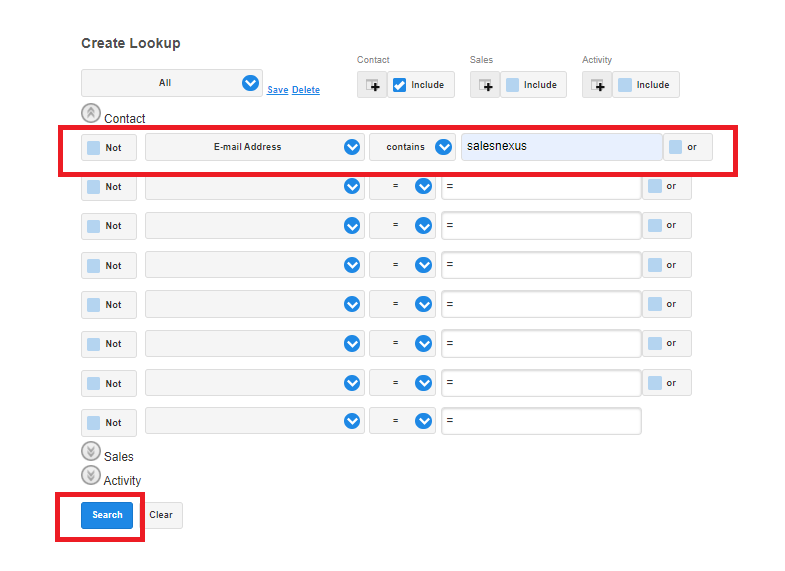Image resolution: width=785 pixels, height=571 pixels.
Task: Toggle Not on the E-mail Address row
Action: [x=94, y=147]
